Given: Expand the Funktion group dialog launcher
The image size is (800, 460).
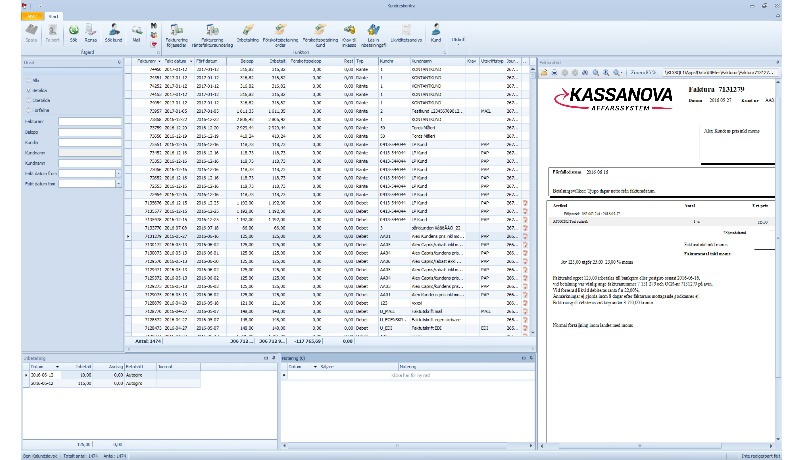Looking at the screenshot, I should tap(444, 53).
